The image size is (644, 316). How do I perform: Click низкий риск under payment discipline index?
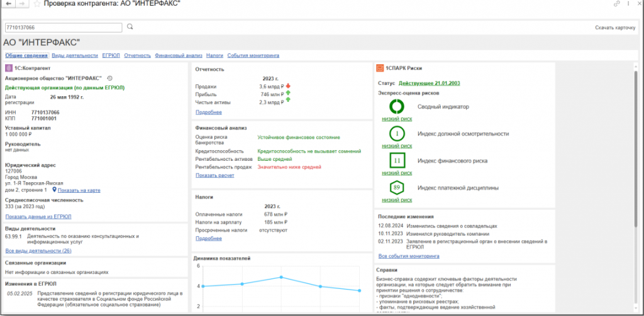tap(397, 200)
